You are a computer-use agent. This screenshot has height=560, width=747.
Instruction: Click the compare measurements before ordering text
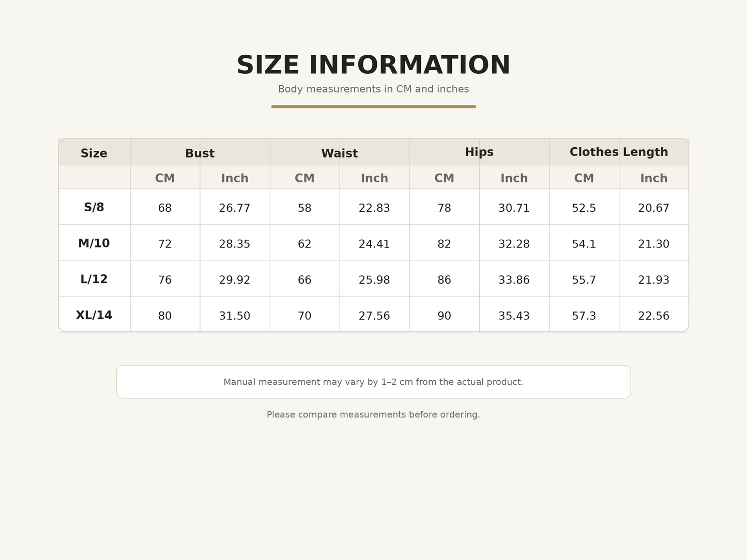tap(373, 415)
